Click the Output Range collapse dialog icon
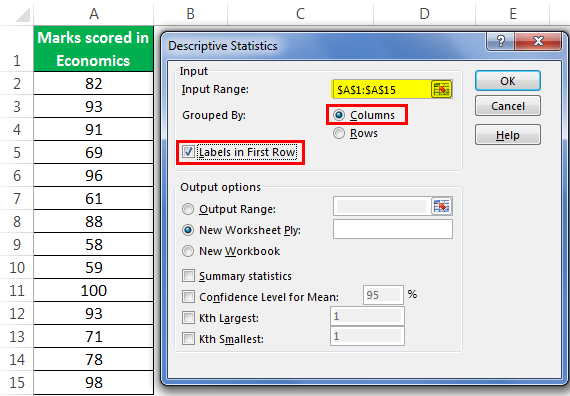The width and height of the screenshot is (570, 396). [441, 207]
